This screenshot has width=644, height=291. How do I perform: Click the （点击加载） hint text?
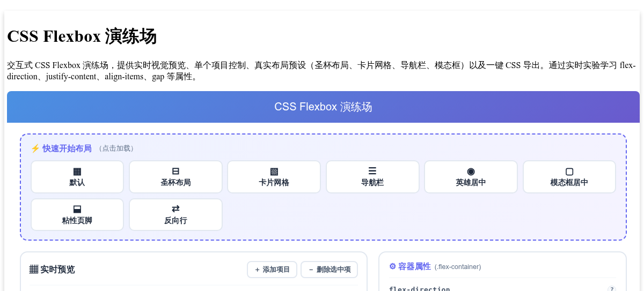[x=116, y=148]
